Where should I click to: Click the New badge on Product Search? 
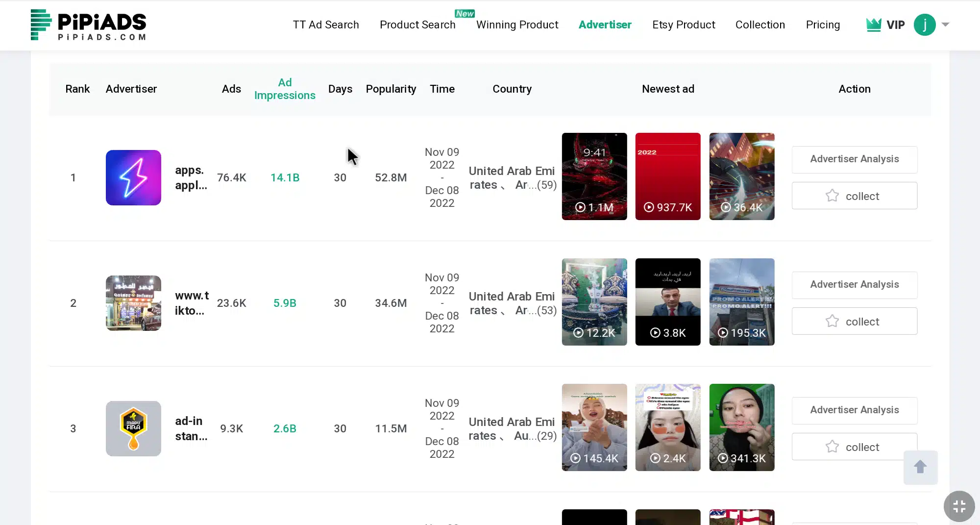point(464,13)
